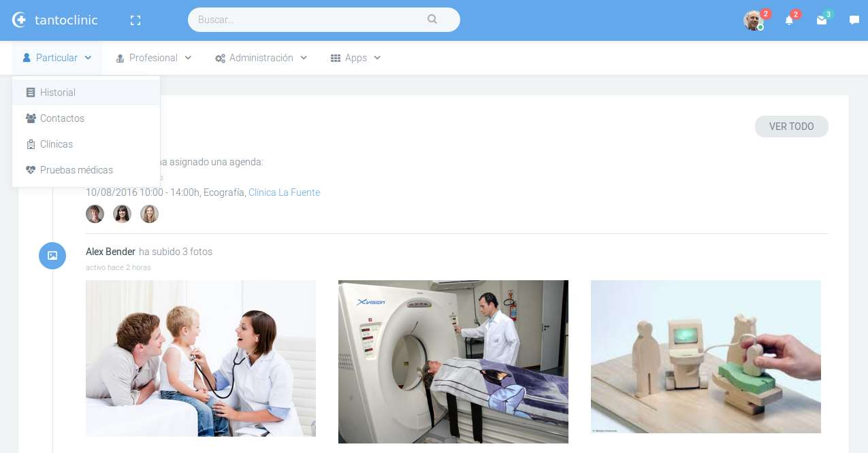
Task: Open the Apps dropdown menu
Action: (x=355, y=58)
